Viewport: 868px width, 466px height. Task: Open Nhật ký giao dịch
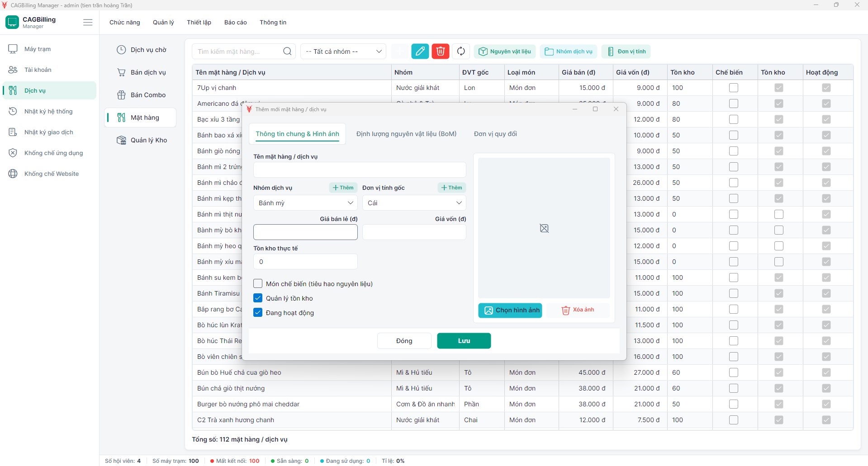click(x=49, y=132)
